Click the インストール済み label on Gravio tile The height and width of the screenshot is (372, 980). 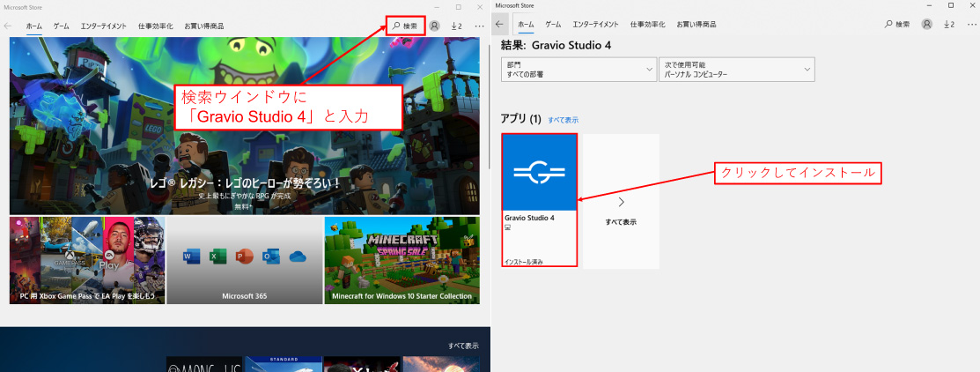[x=524, y=262]
